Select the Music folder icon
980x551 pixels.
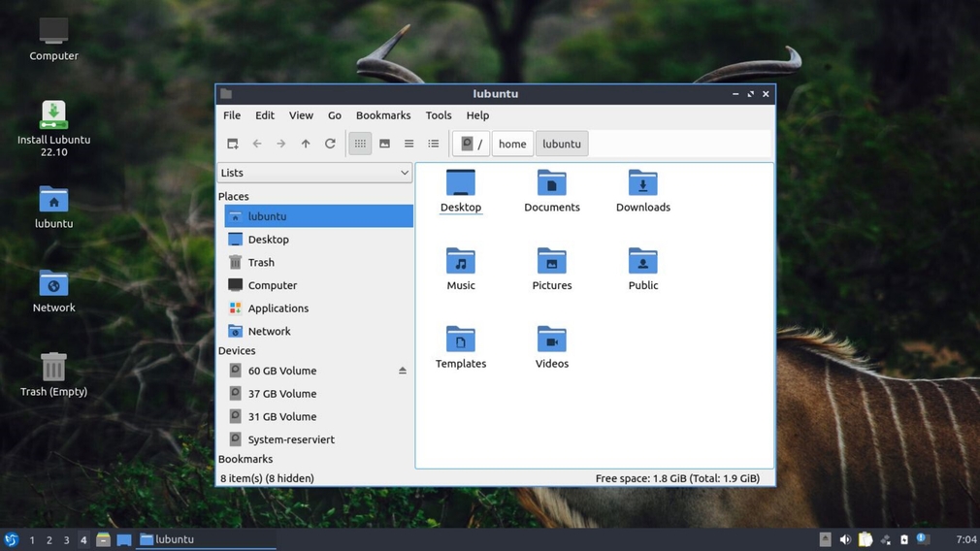461,270
